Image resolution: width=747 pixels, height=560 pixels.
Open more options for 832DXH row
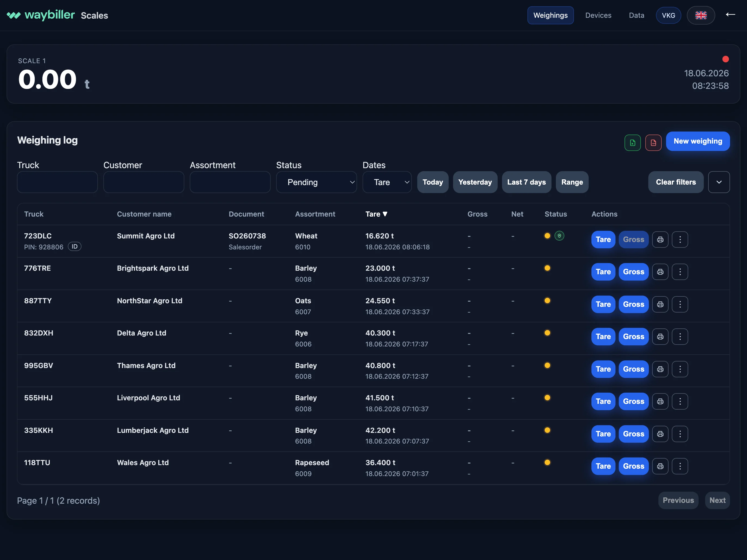pos(680,337)
